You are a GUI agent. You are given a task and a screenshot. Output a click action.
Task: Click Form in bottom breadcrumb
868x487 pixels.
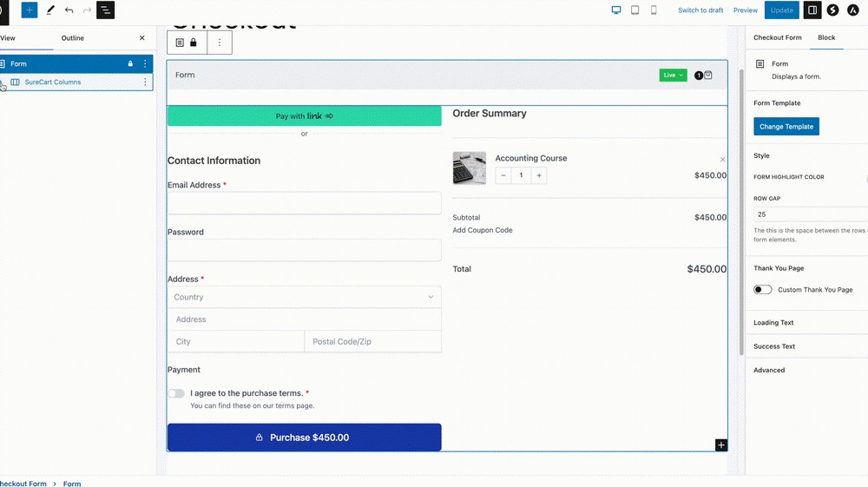(72, 484)
